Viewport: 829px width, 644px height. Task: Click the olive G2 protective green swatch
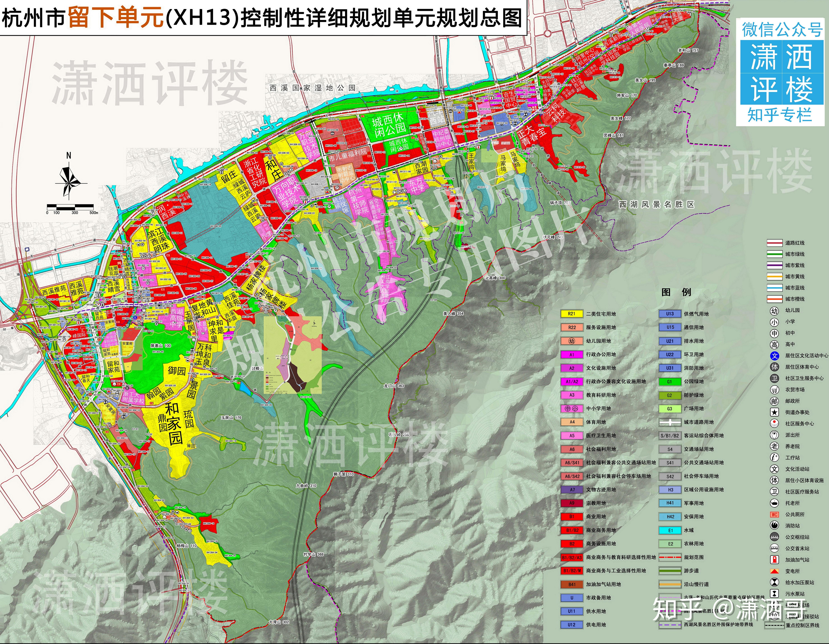click(x=670, y=395)
